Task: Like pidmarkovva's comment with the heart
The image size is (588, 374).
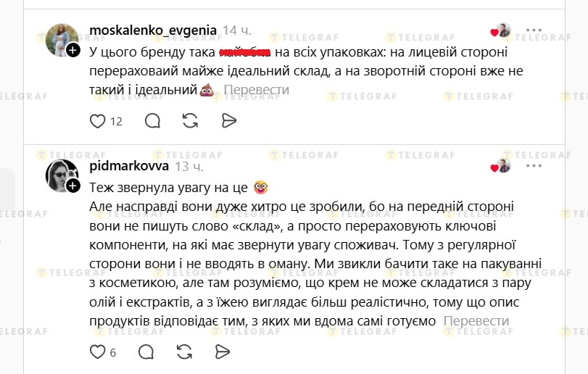Action: [x=98, y=352]
